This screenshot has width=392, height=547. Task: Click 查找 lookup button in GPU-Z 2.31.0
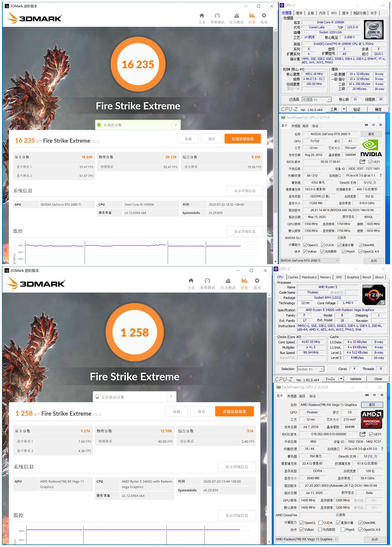click(x=371, y=134)
